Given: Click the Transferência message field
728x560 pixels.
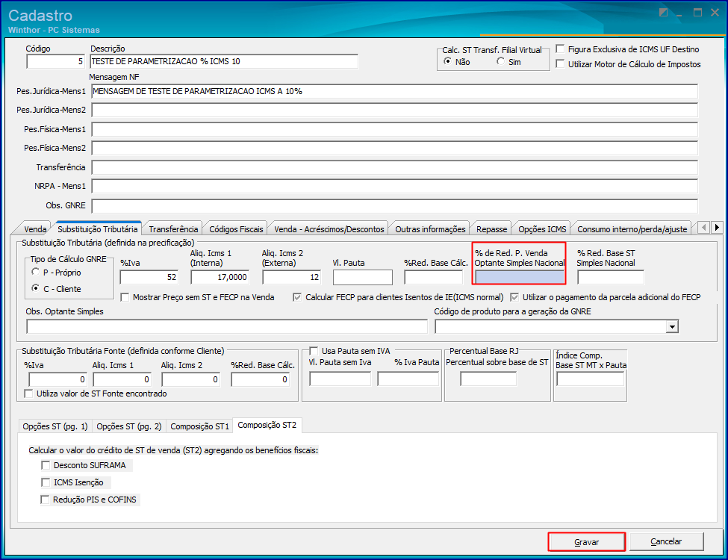Looking at the screenshot, I should pos(395,168).
